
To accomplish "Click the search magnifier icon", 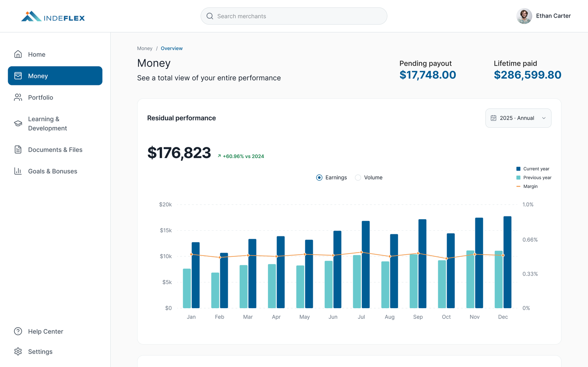I will coord(210,16).
